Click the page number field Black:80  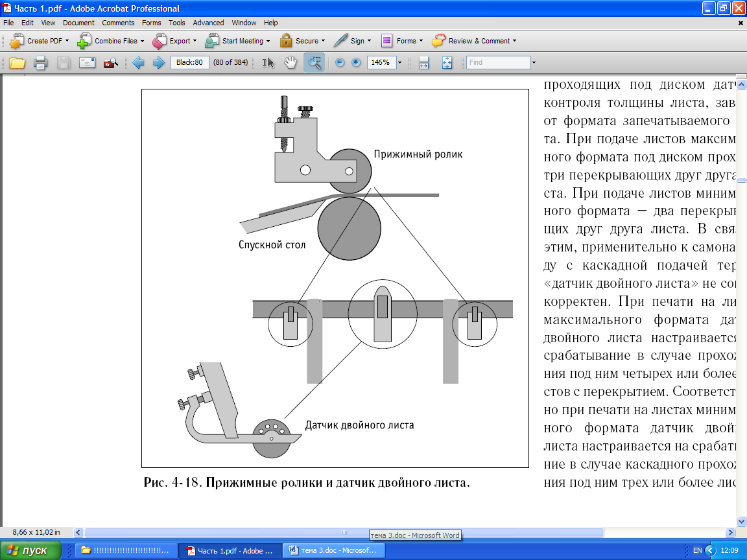pyautogui.click(x=189, y=62)
